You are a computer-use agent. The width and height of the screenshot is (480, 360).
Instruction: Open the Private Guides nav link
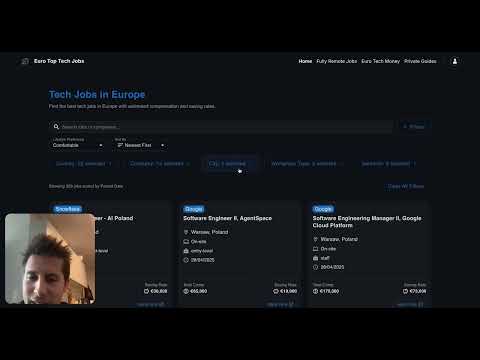(420, 61)
